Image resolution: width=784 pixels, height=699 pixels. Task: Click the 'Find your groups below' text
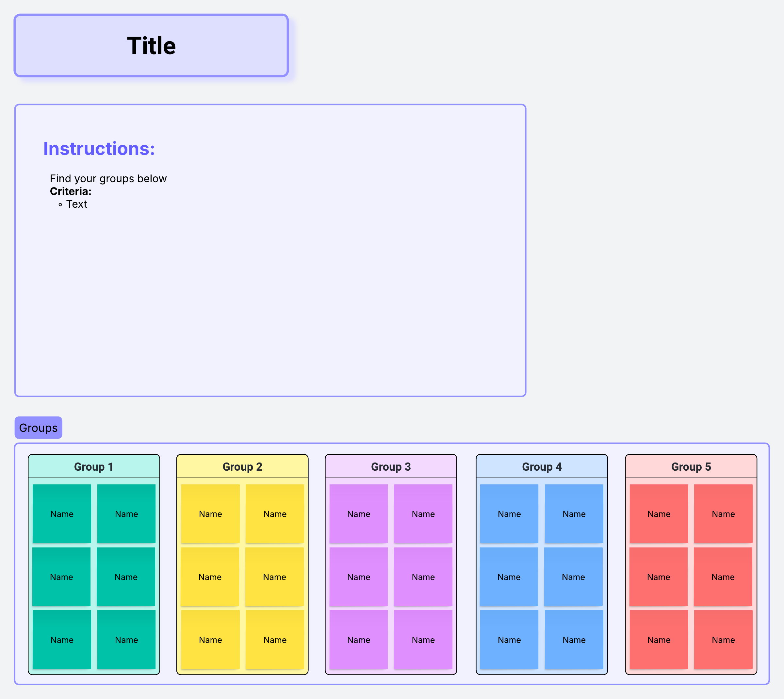[x=108, y=179]
